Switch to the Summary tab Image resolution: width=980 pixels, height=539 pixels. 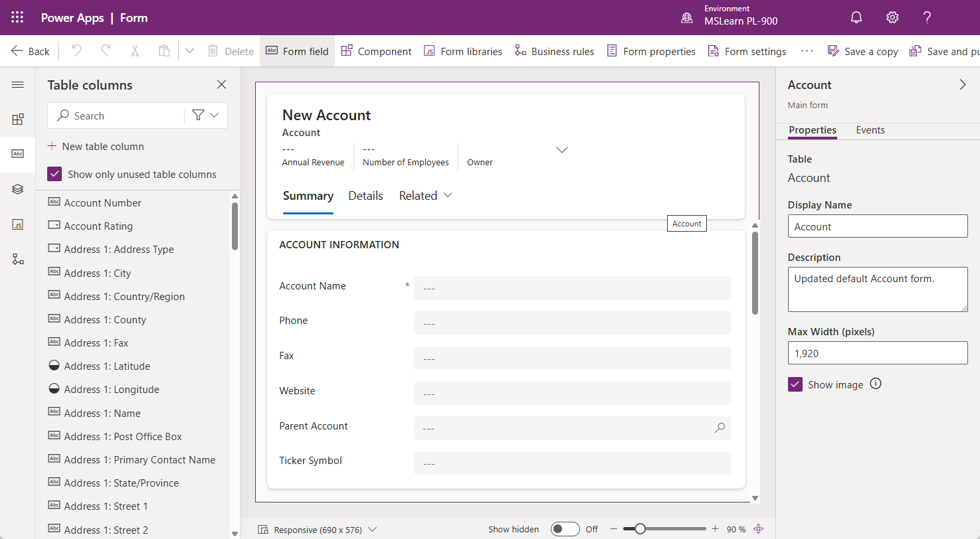click(x=308, y=196)
